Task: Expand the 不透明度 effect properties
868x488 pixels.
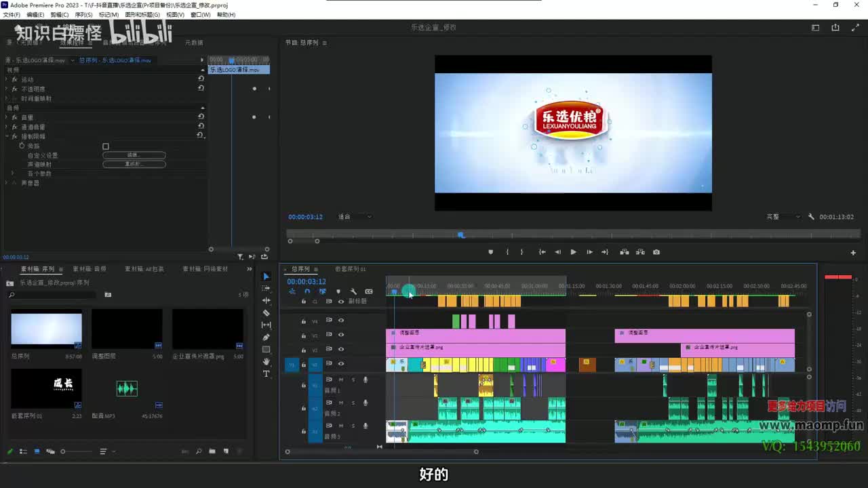Action: tap(7, 89)
